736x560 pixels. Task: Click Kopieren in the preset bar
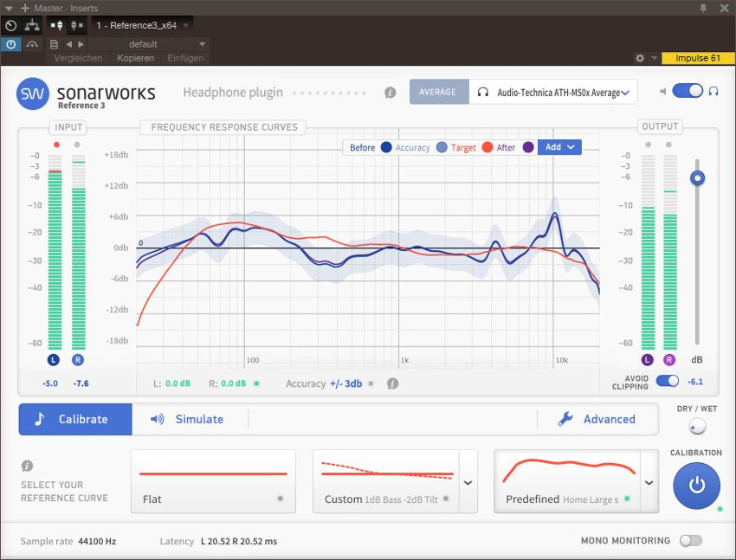pos(135,58)
